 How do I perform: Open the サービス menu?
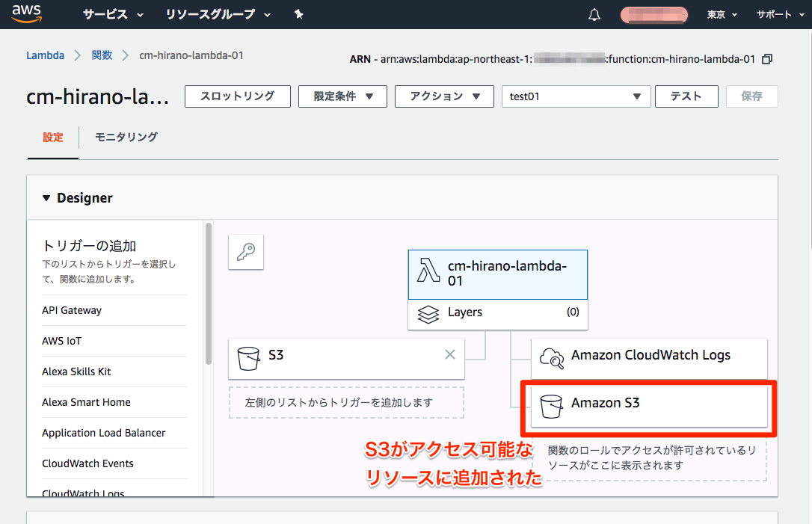coord(113,14)
